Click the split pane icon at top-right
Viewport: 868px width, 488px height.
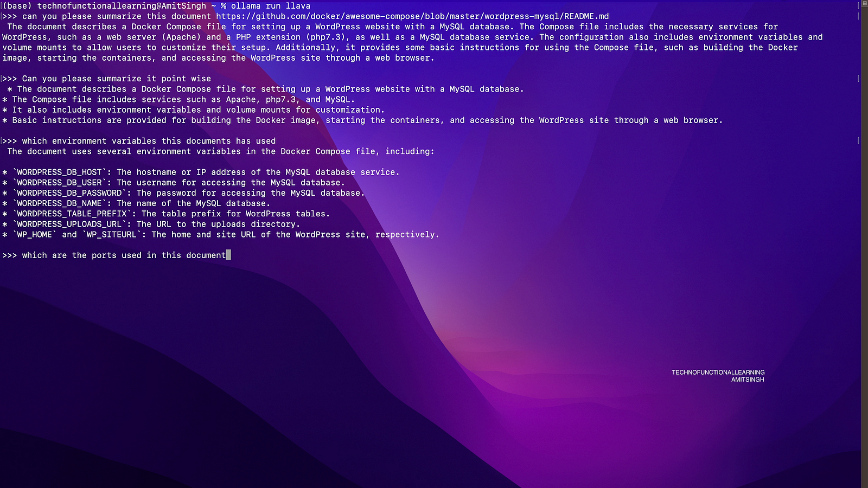[865, 4]
